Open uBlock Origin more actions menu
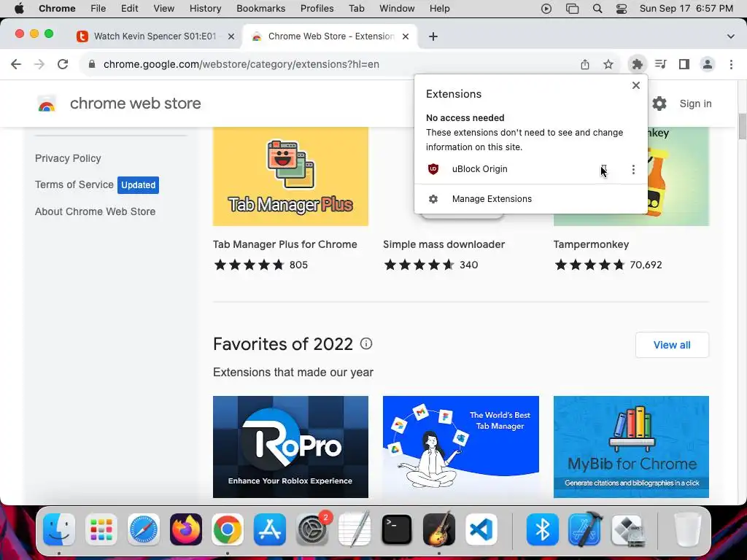The image size is (747, 560). coord(633,169)
